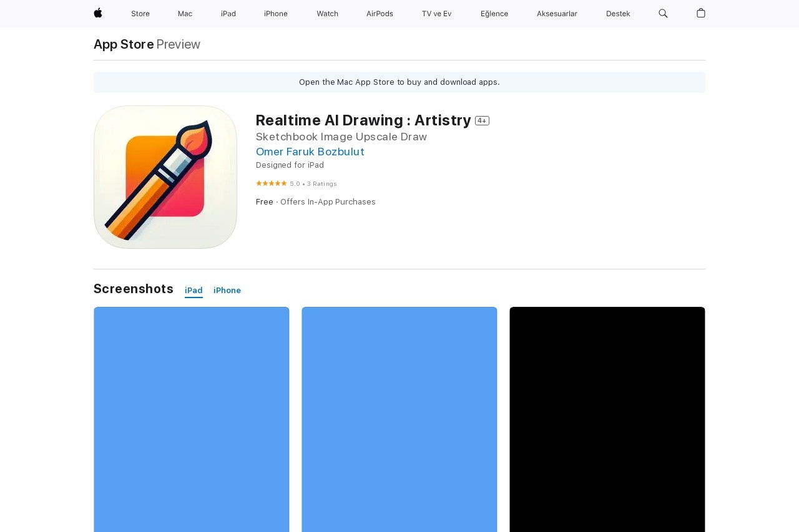
Task: Open the Mac menu item
Action: pos(185,14)
